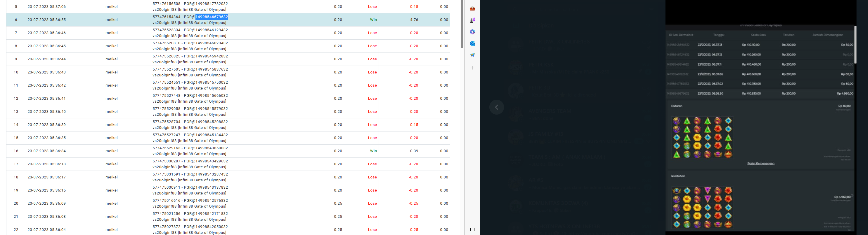Click date 23-07-2023 05:36:39
The width and height of the screenshot is (868, 235).
pos(47,125)
